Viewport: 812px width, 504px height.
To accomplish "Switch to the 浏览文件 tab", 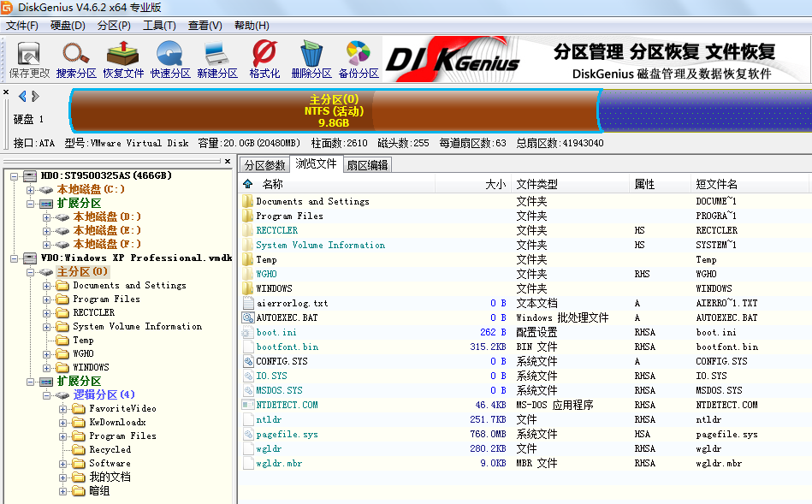I will click(x=316, y=163).
